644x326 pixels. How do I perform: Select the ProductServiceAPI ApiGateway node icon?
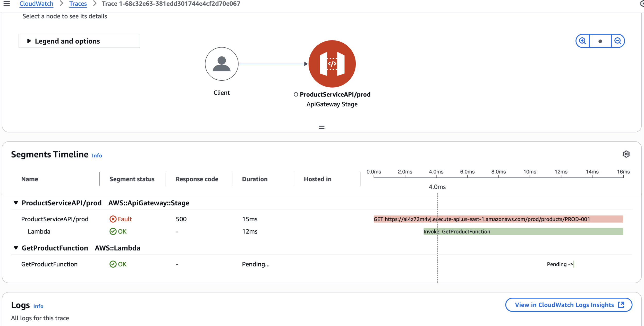(332, 64)
